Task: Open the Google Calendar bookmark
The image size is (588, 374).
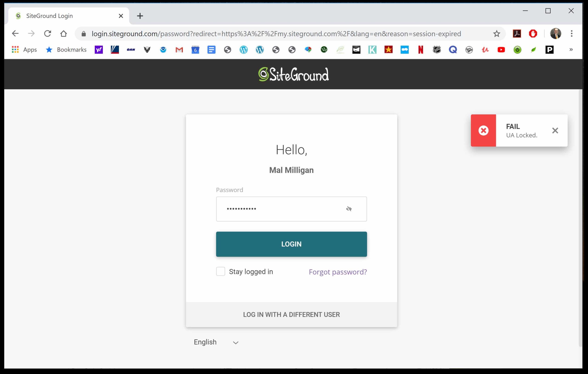Action: point(195,50)
